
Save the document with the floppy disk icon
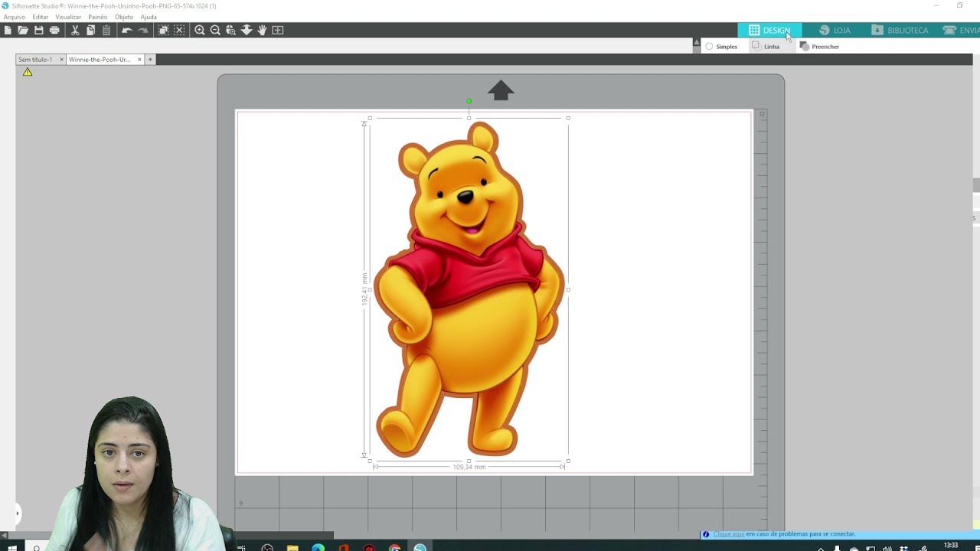tap(38, 30)
